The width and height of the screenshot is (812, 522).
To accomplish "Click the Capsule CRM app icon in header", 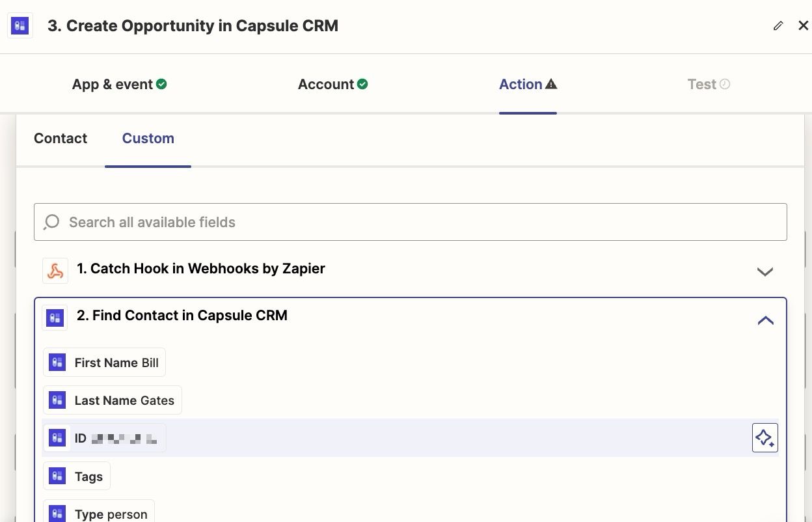I will [20, 26].
